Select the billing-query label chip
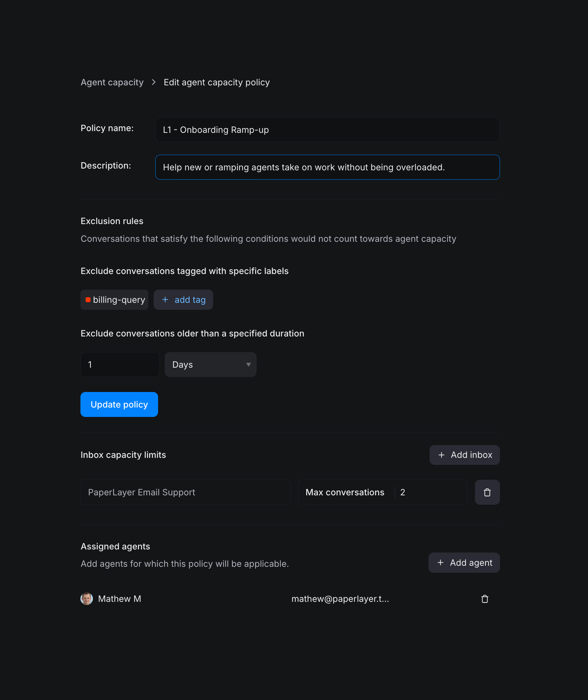The image size is (588, 700). pyautogui.click(x=114, y=300)
